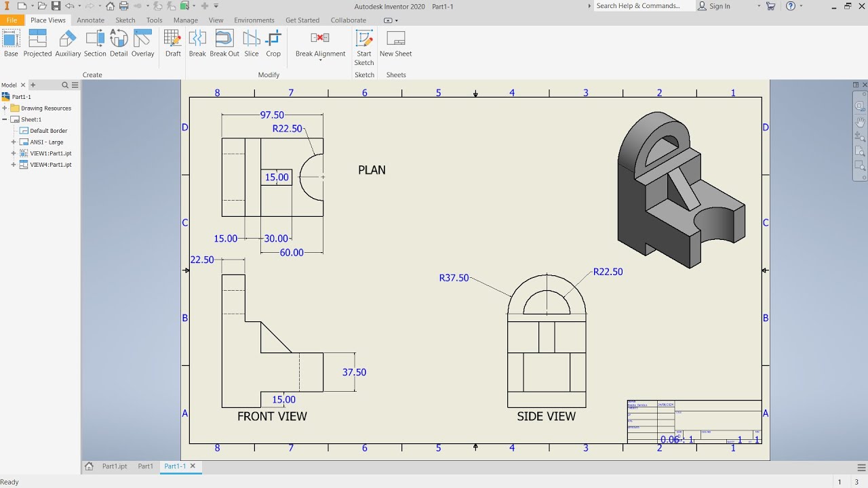The width and height of the screenshot is (868, 488).
Task: Expand Drawing Resources folder
Action: coord(5,108)
